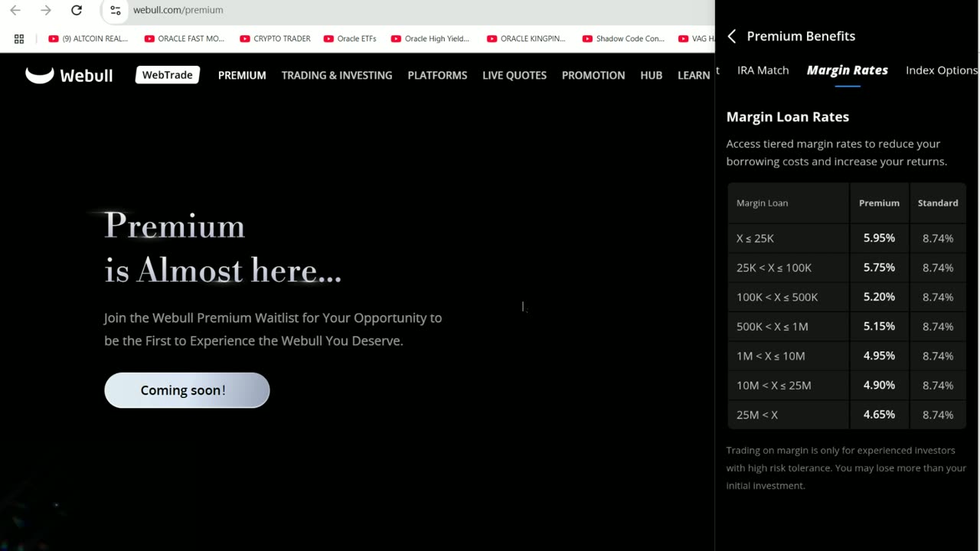The width and height of the screenshot is (980, 551).
Task: Open the ORACLE KINGPIN bookmark
Action: pyautogui.click(x=526, y=38)
